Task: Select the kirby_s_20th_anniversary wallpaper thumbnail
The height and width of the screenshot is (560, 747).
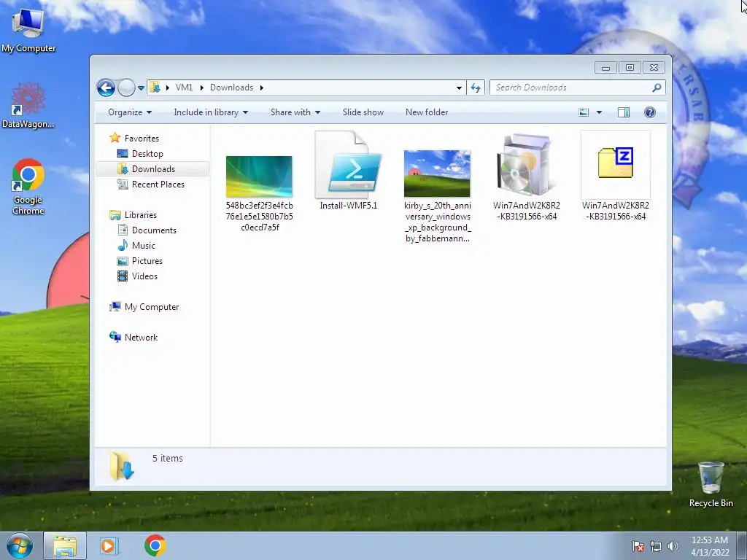Action: tap(437, 174)
